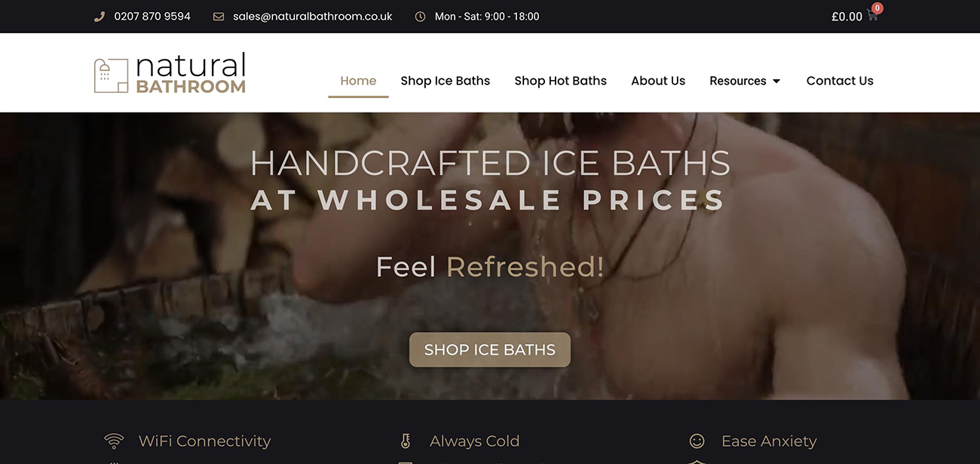980x464 pixels.
Task: Visit the About Us page
Action: [x=658, y=81]
